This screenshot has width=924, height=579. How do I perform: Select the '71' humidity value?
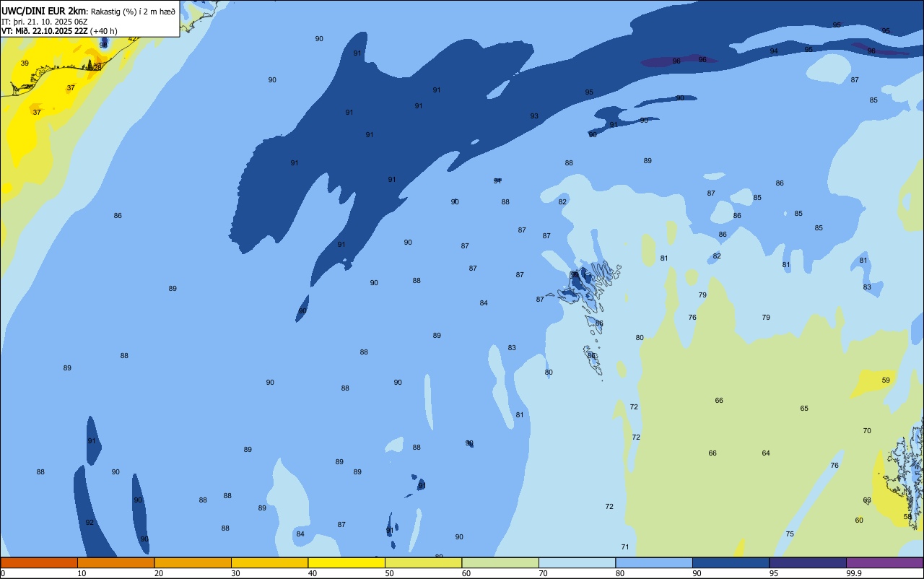pos(625,547)
